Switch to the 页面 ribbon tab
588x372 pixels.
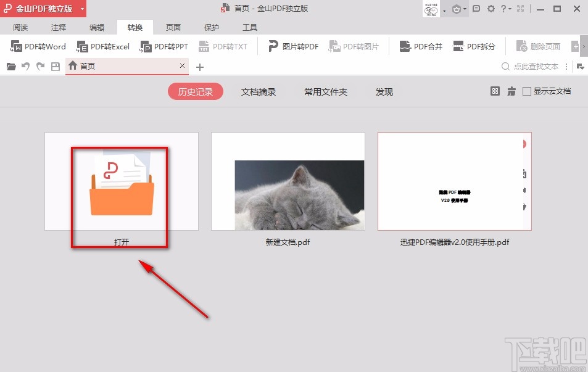[x=173, y=27]
